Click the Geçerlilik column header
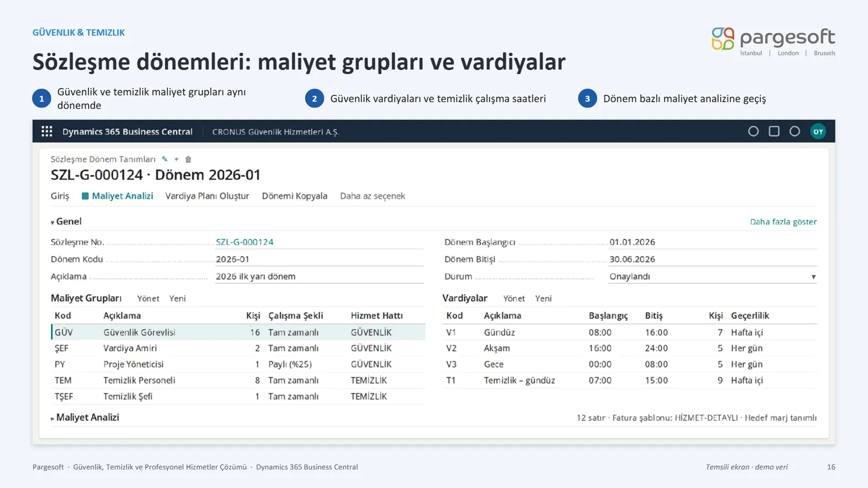 (750, 316)
